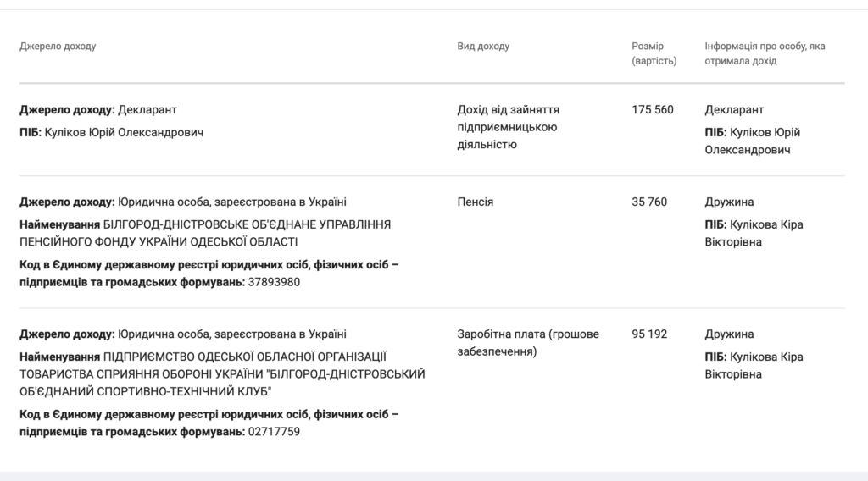Viewport: 868px width, 481px height.
Task: Click "Дружина" in the pension row
Action: point(729,202)
